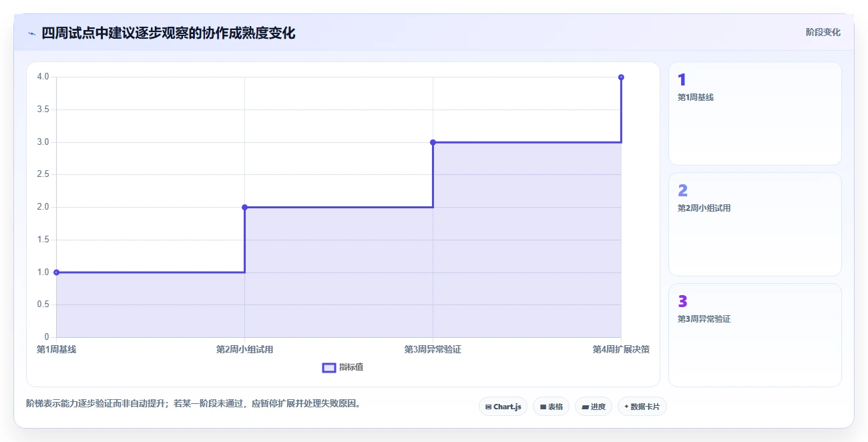Screen dimensions: 868x442
Task: Click the chart title 四周试点中建议逐步观察的协作成熟度变化
Action: (x=168, y=33)
